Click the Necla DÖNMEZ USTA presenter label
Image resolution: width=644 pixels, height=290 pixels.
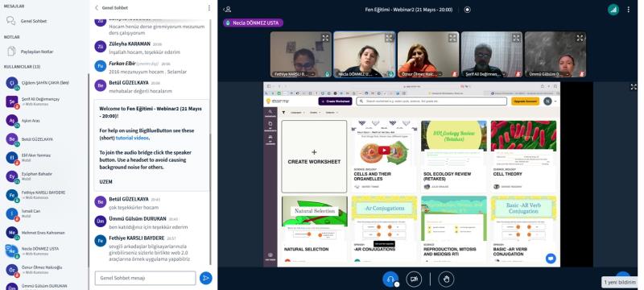click(x=253, y=23)
